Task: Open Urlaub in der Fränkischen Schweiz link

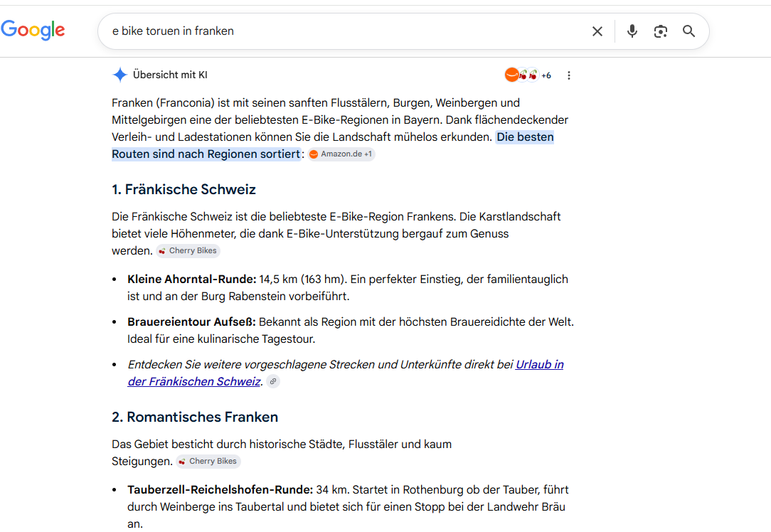Action: point(345,373)
